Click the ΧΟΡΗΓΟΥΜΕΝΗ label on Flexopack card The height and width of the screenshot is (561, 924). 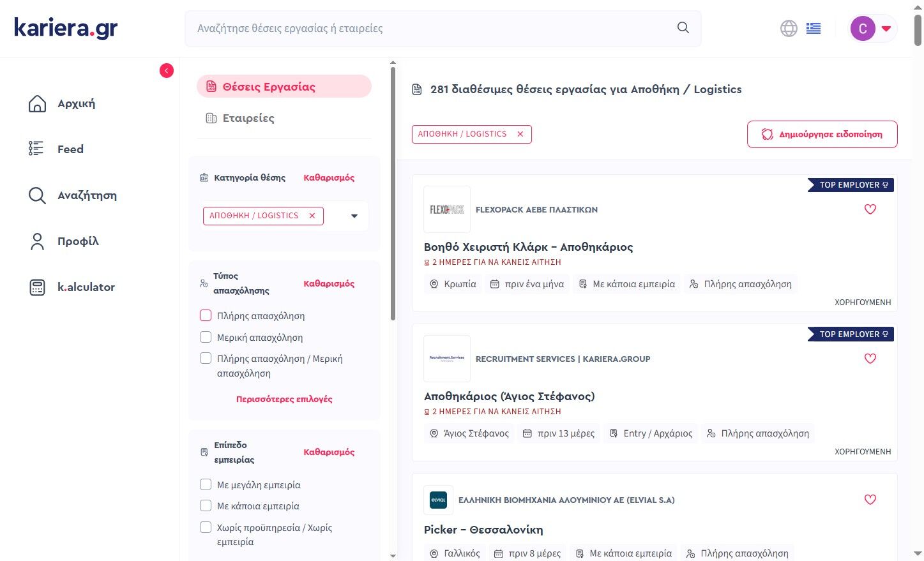coord(863,303)
